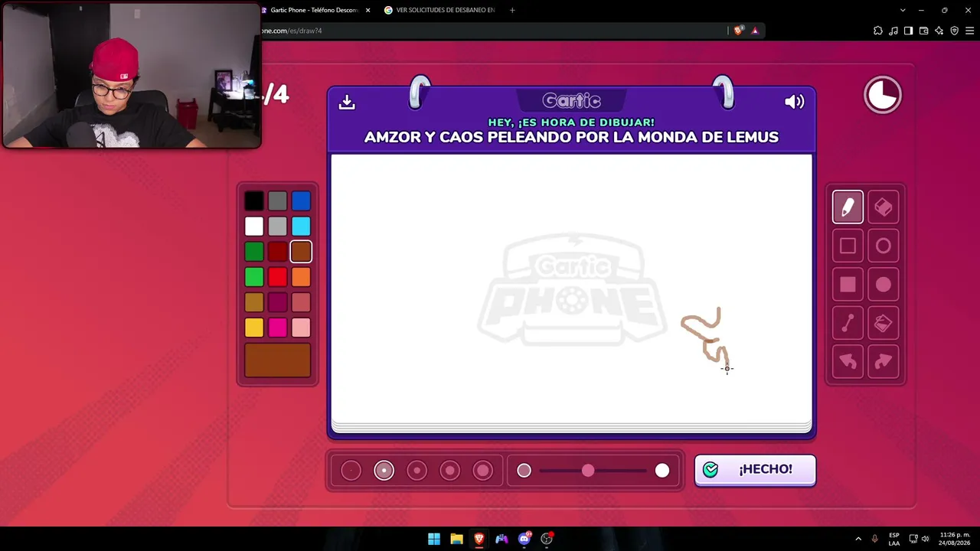Pick the orange color swatch
Viewport: 980px width, 551px height.
tap(301, 277)
